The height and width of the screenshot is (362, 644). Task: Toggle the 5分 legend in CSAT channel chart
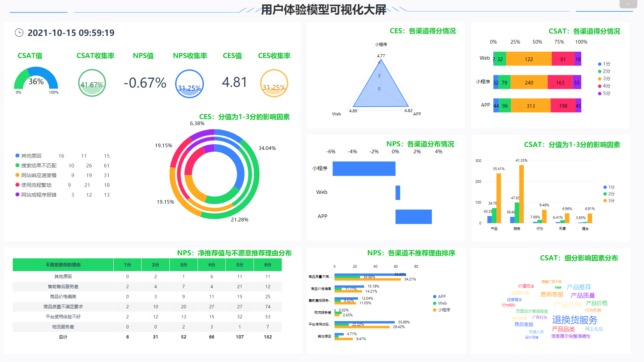tap(604, 93)
